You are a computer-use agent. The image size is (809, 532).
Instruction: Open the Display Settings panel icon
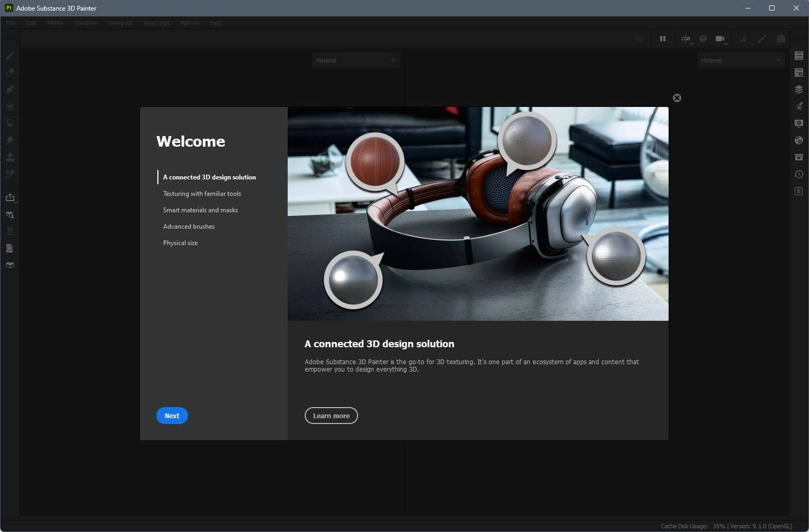(799, 123)
